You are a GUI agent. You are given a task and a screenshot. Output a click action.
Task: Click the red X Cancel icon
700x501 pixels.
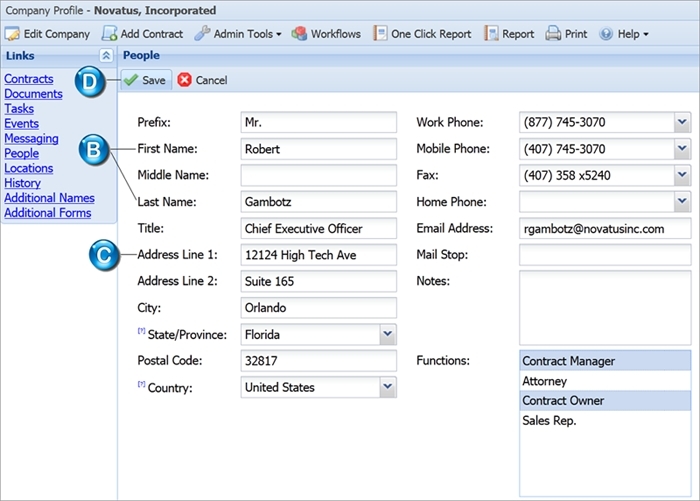(184, 80)
